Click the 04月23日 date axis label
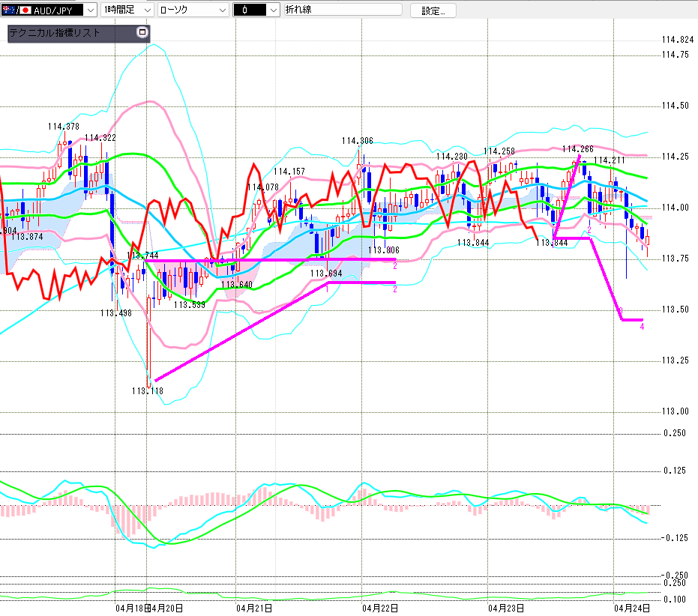Viewport: 698px width, 616px height. pos(505,608)
